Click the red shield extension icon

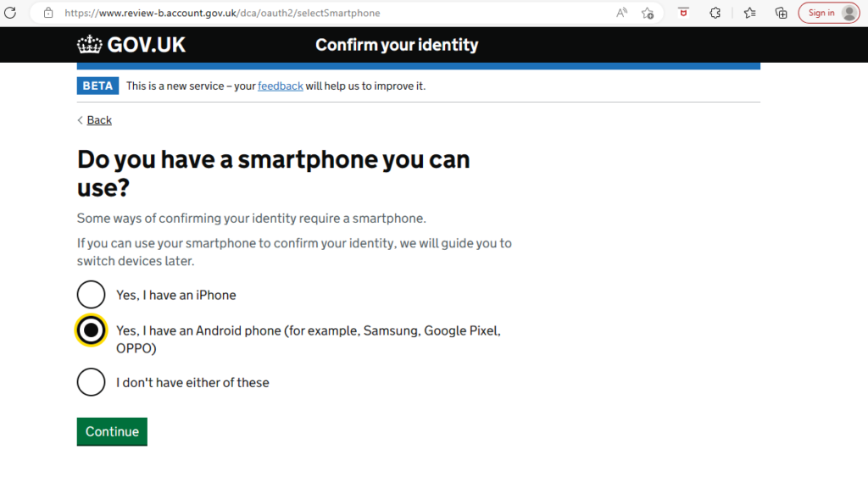tap(684, 12)
